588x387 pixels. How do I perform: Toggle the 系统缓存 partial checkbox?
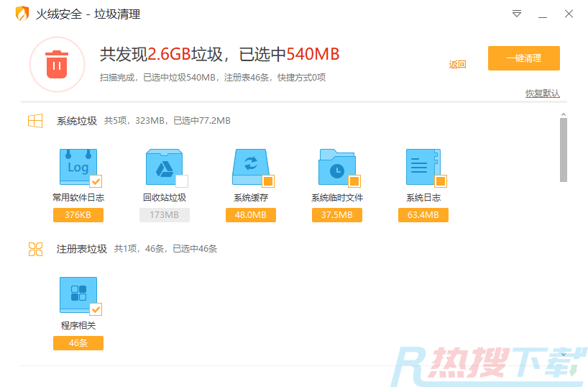(x=268, y=181)
